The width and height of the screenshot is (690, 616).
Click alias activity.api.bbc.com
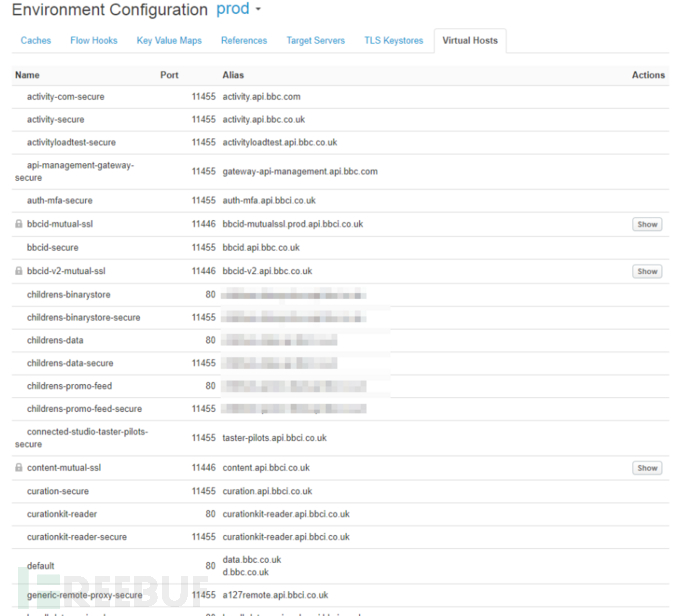pos(261,97)
